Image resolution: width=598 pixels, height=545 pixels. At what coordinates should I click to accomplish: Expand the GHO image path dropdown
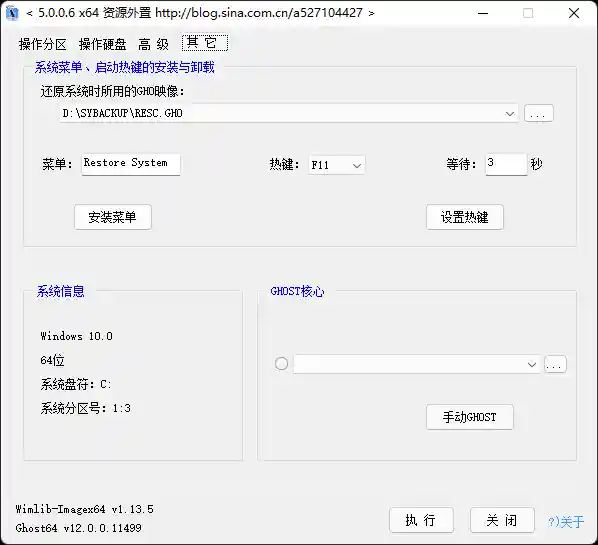click(510, 114)
